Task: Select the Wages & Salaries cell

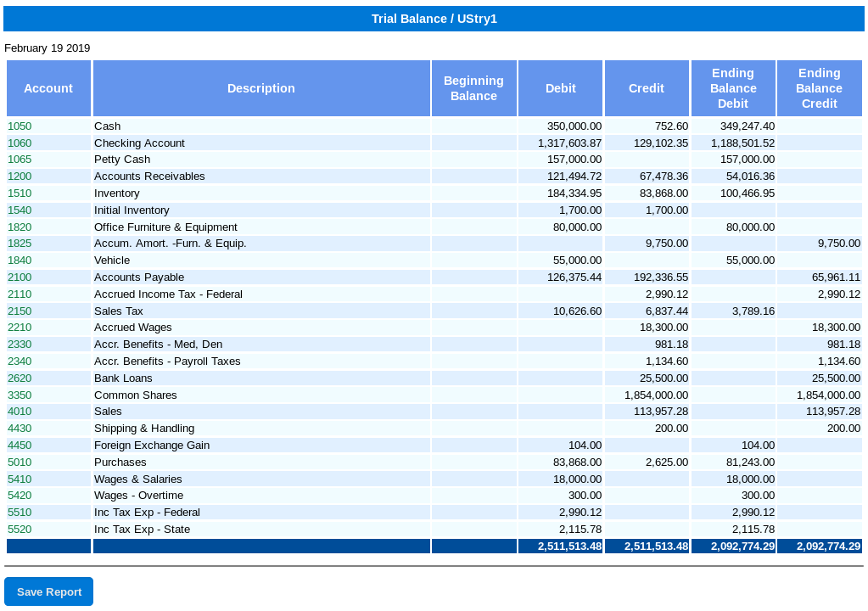Action: point(261,479)
